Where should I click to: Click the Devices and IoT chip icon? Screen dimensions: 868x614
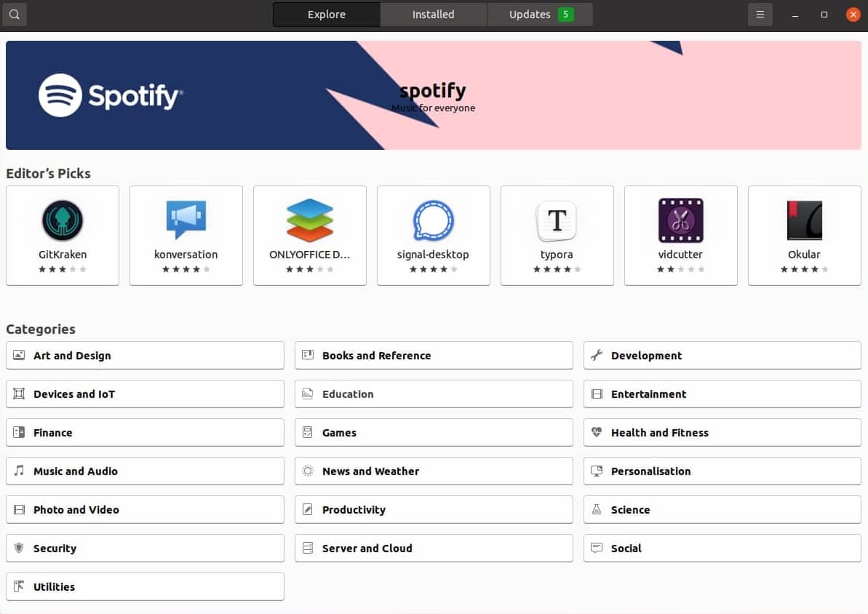click(x=19, y=394)
